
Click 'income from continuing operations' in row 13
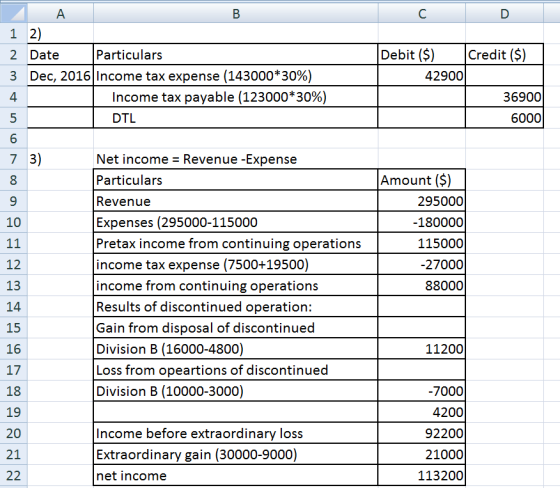[236, 285]
